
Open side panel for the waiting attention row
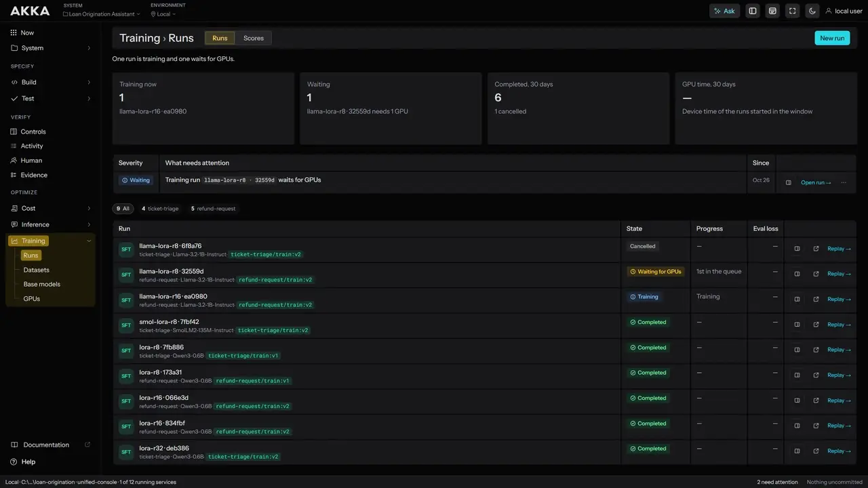[789, 182]
